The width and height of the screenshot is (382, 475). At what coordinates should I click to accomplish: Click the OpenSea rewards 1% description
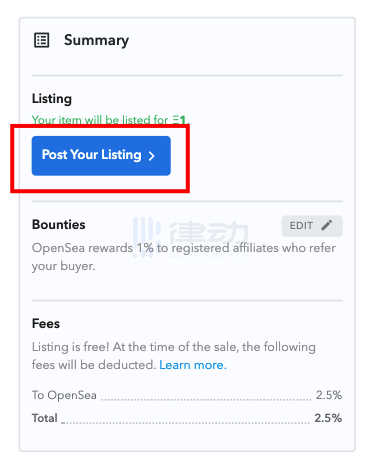tap(184, 257)
